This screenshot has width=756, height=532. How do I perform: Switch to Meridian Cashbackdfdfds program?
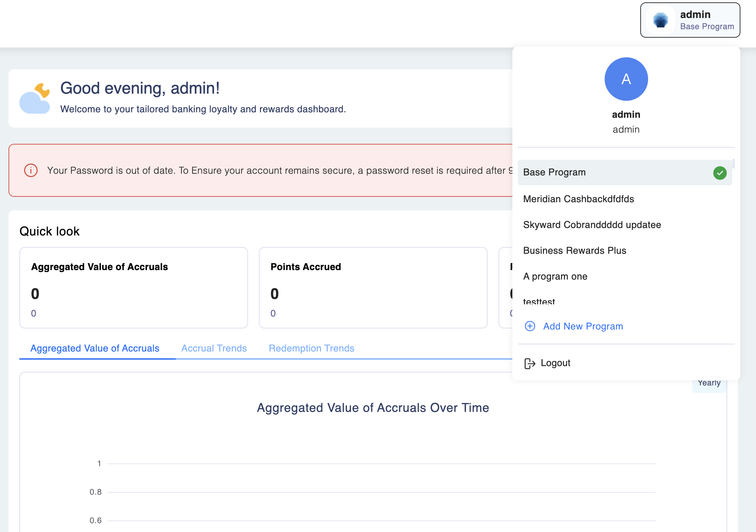tap(579, 199)
